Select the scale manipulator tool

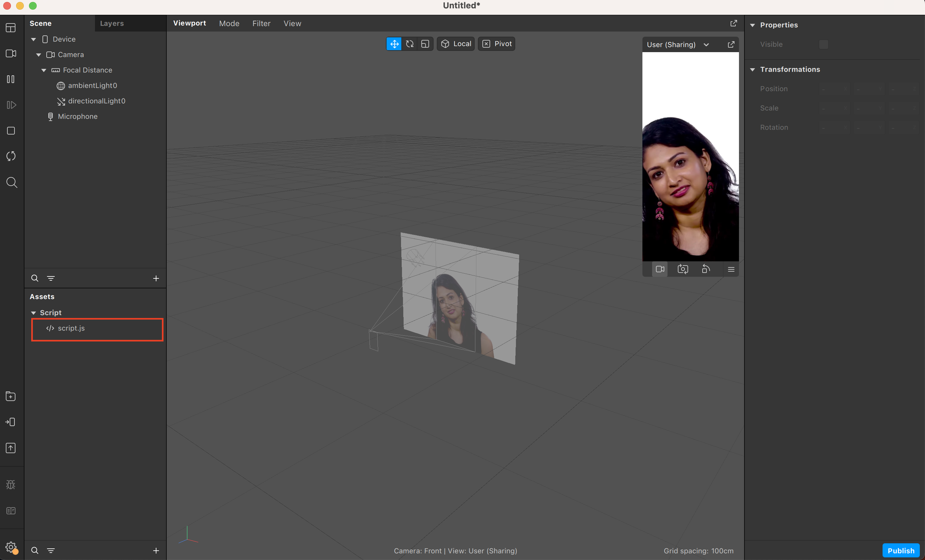pyautogui.click(x=425, y=44)
